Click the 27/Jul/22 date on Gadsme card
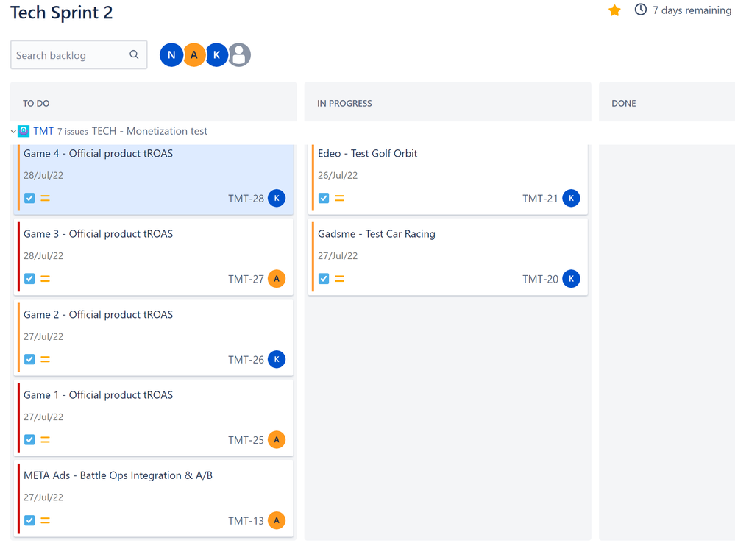The width and height of the screenshot is (735, 560). tap(338, 256)
